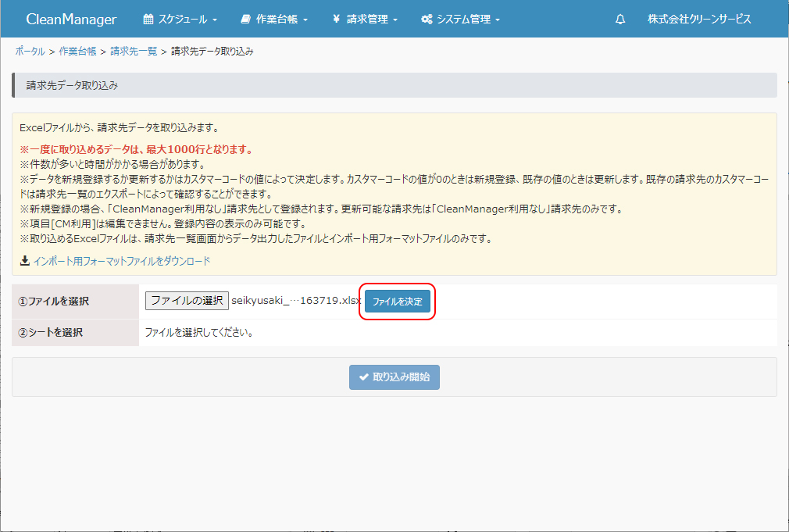Go home via the CleanManager logo
The height and width of the screenshot is (532, 789).
tap(71, 19)
